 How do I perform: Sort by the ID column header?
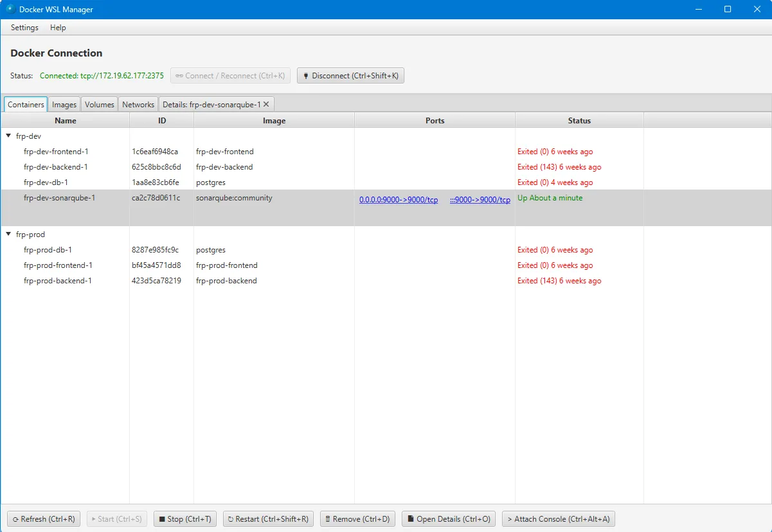(162, 121)
